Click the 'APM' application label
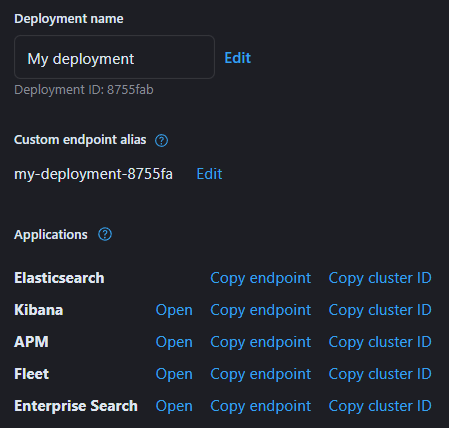Viewport: 449px width, 428px height. point(31,342)
